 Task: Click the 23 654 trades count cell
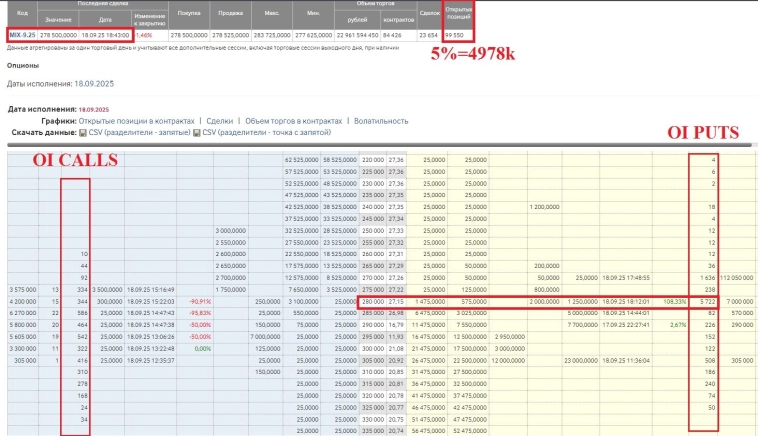coord(429,35)
